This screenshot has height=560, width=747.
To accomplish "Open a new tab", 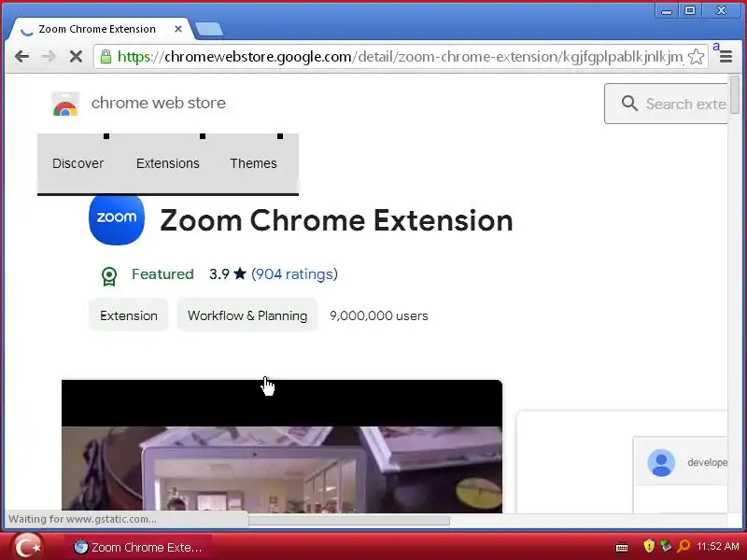I will pyautogui.click(x=208, y=29).
